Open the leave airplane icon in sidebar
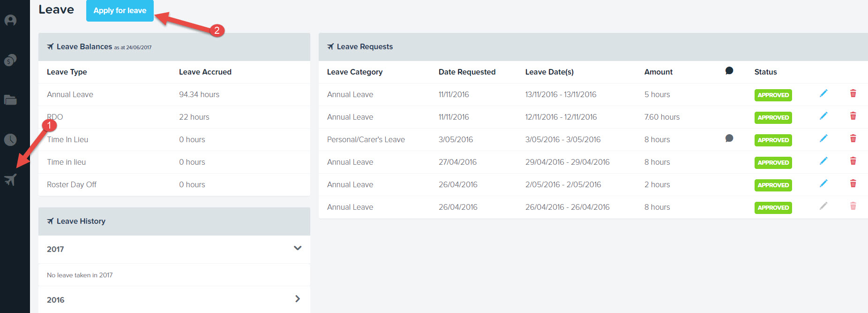The image size is (868, 313). (10, 179)
